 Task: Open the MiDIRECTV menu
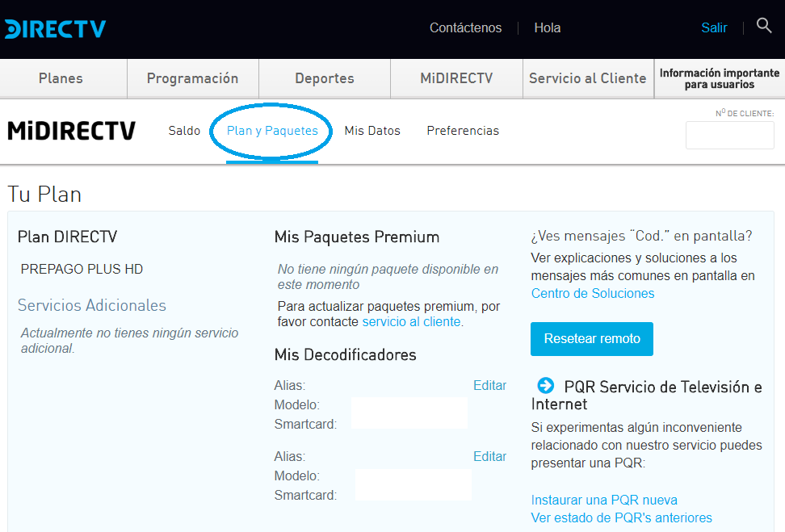(456, 78)
